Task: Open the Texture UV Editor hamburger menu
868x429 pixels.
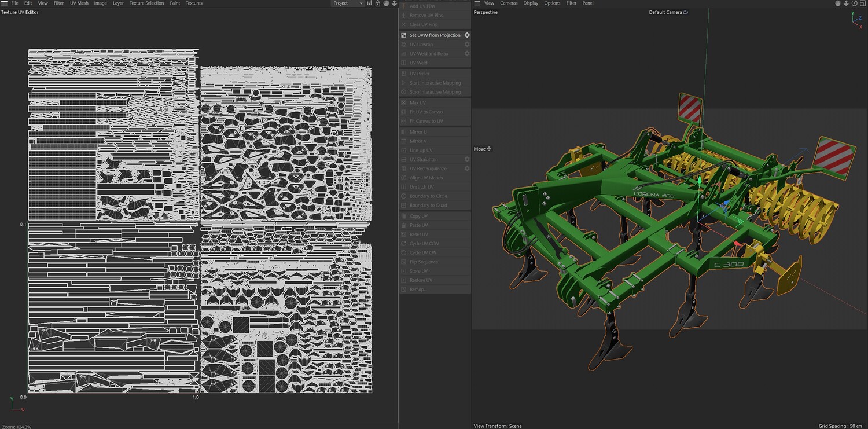Action: click(x=4, y=3)
